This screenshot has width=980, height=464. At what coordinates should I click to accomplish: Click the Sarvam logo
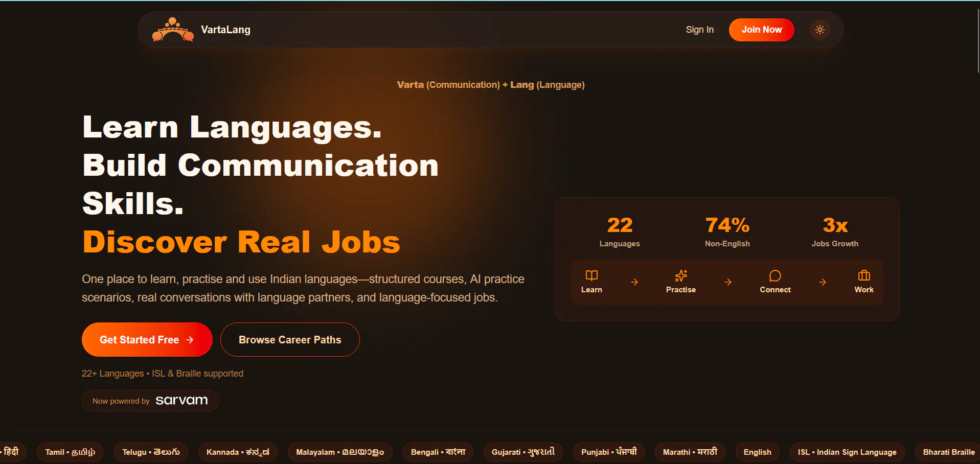pos(181,401)
